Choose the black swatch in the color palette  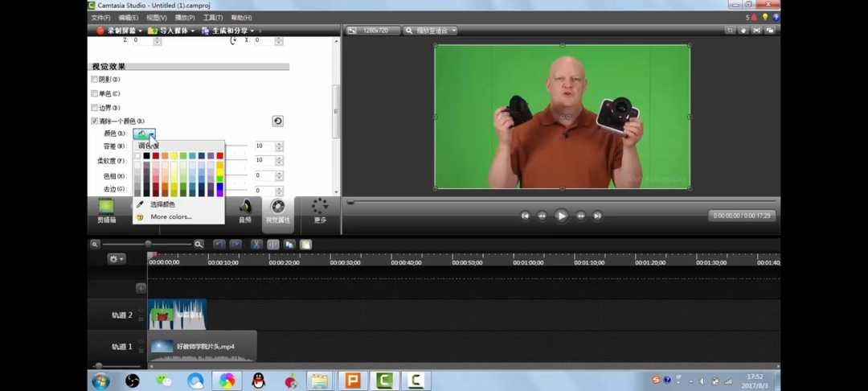pyautogui.click(x=146, y=156)
